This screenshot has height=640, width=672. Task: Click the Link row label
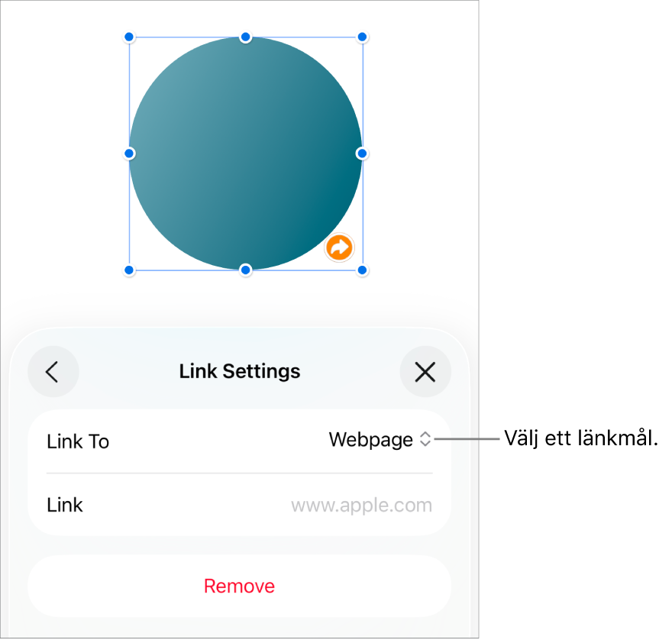click(65, 505)
